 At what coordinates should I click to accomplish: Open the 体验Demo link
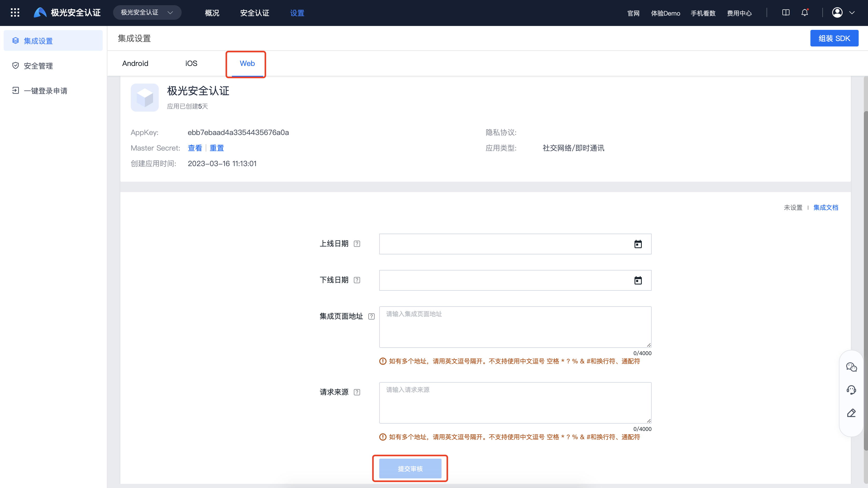[x=665, y=13]
